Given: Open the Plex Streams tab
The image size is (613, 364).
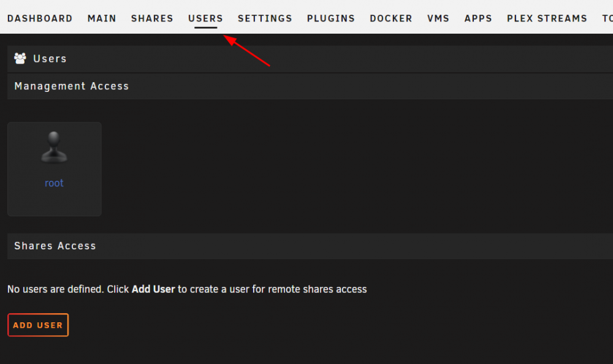Looking at the screenshot, I should pos(547,18).
